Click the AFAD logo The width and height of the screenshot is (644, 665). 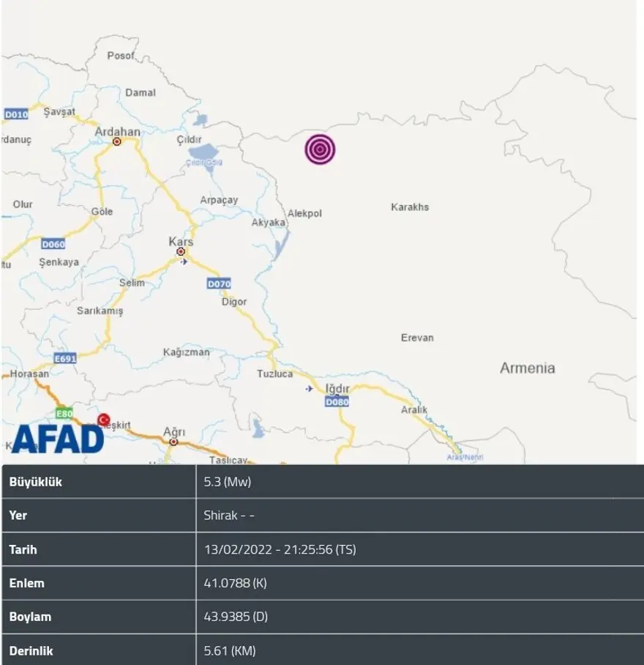pyautogui.click(x=57, y=438)
